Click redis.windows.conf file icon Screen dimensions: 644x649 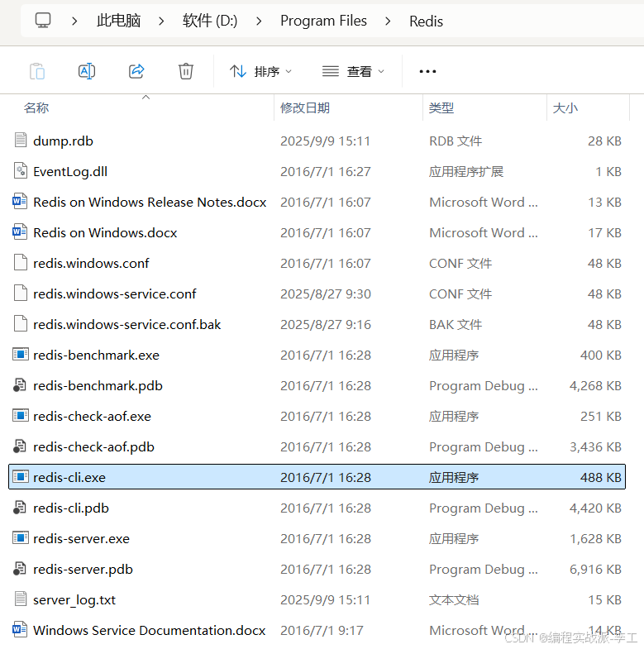tap(21, 262)
